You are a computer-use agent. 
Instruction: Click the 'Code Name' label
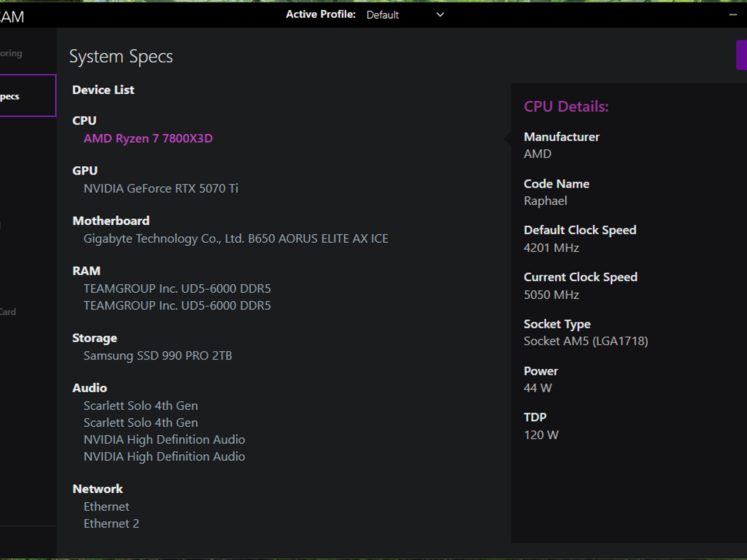click(557, 184)
